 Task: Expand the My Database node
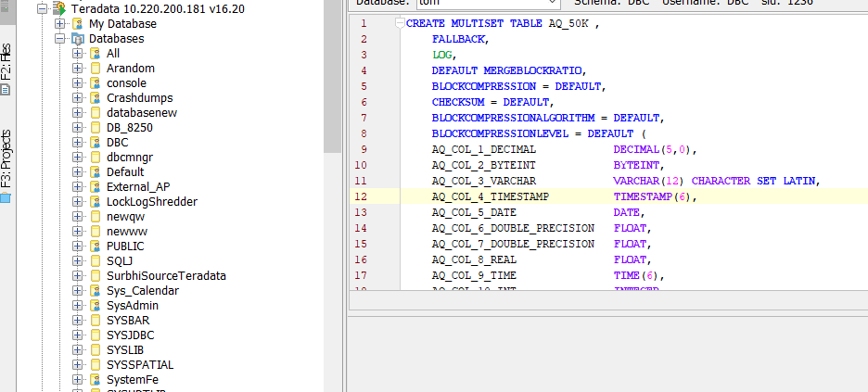(x=60, y=23)
